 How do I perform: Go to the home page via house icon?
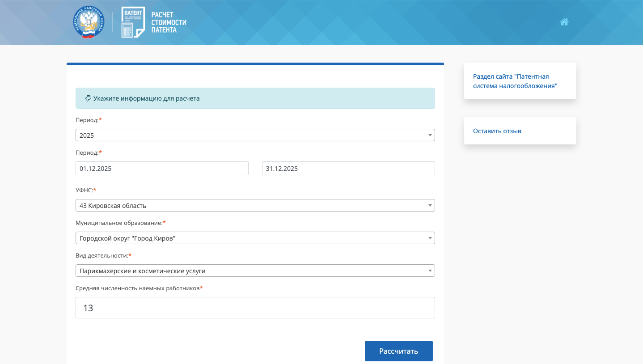coord(564,22)
